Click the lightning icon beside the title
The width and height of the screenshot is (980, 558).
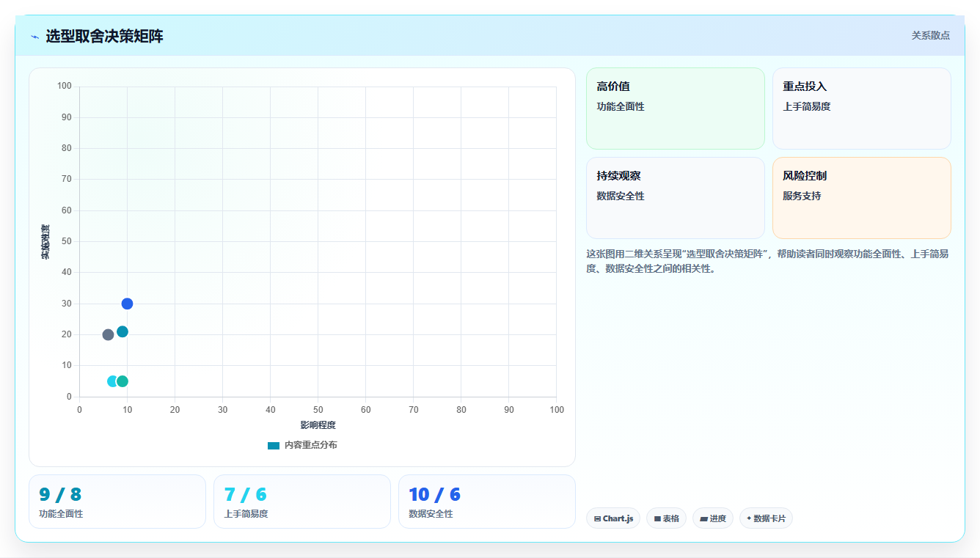tap(34, 37)
